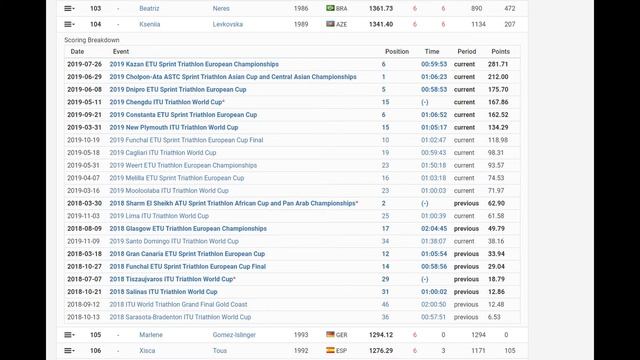
Task: Click the Points column header
Action: pyautogui.click(x=500, y=52)
